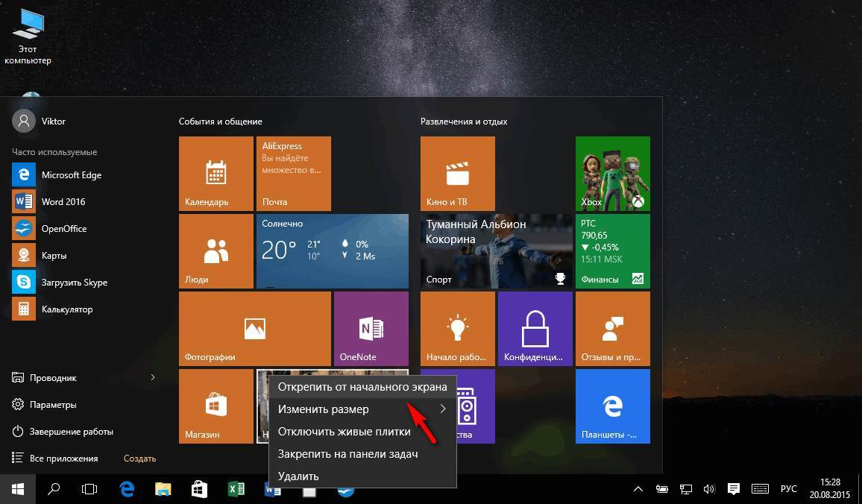The width and height of the screenshot is (862, 504).
Task: Open the volume control in system tray
Action: [708, 489]
